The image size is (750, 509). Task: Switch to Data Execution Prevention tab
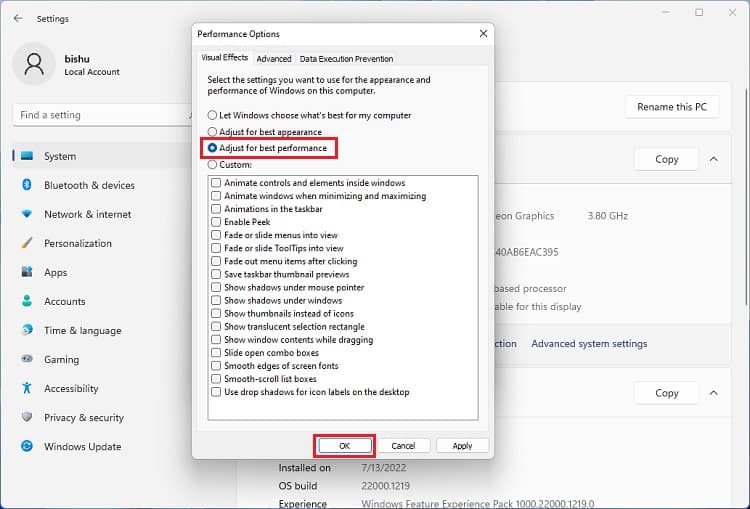346,59
